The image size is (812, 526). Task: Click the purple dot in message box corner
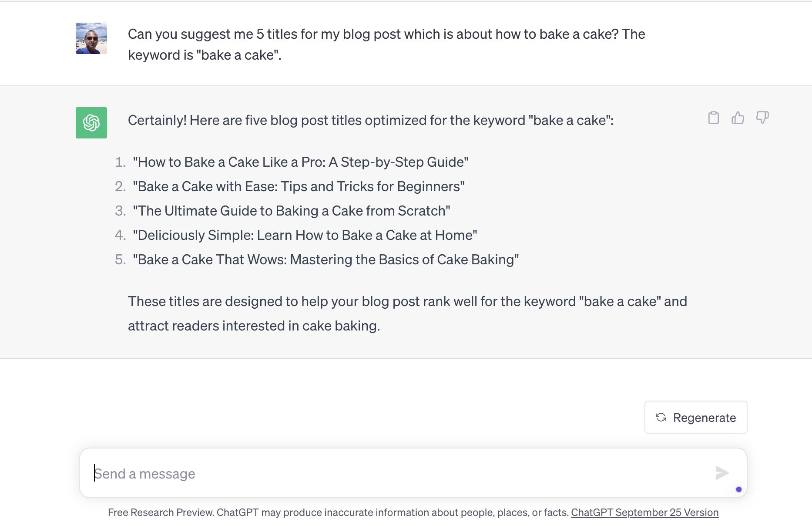[x=739, y=489]
